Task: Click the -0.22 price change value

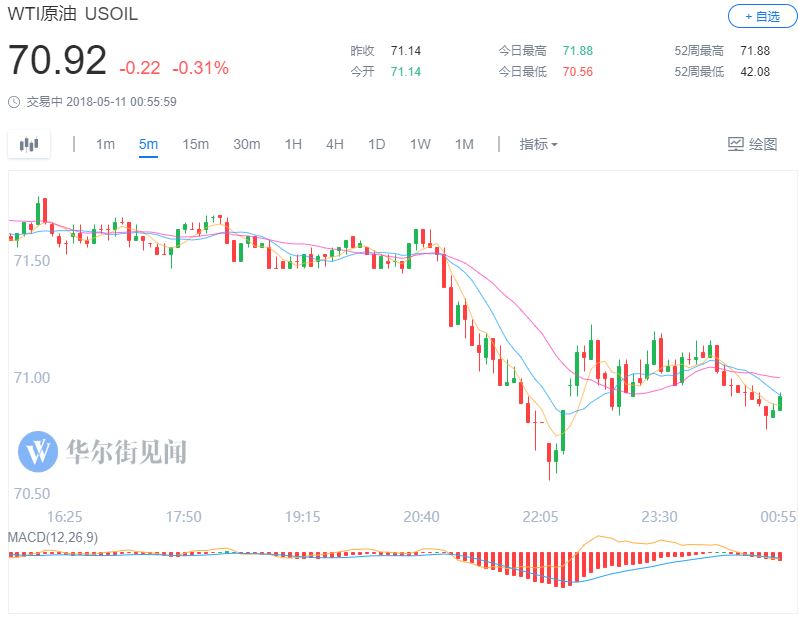Action: coord(139,68)
